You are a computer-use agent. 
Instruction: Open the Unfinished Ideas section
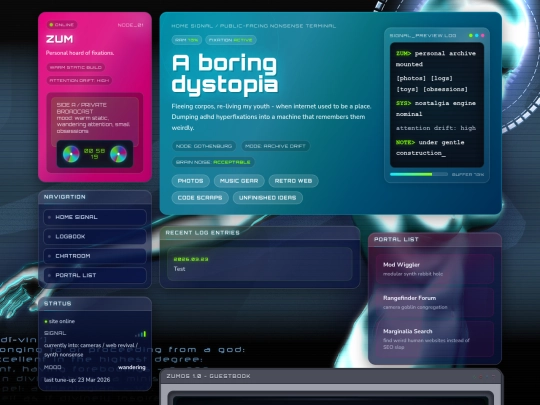click(x=268, y=198)
